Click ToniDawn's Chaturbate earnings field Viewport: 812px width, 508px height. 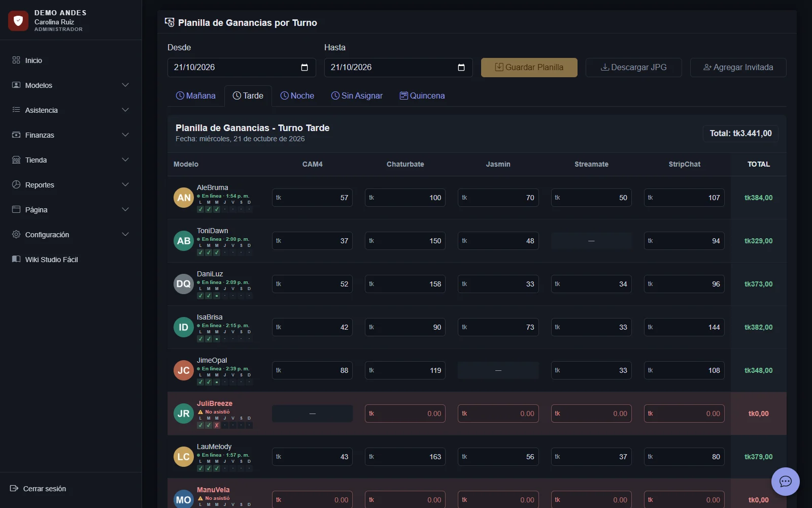click(405, 241)
